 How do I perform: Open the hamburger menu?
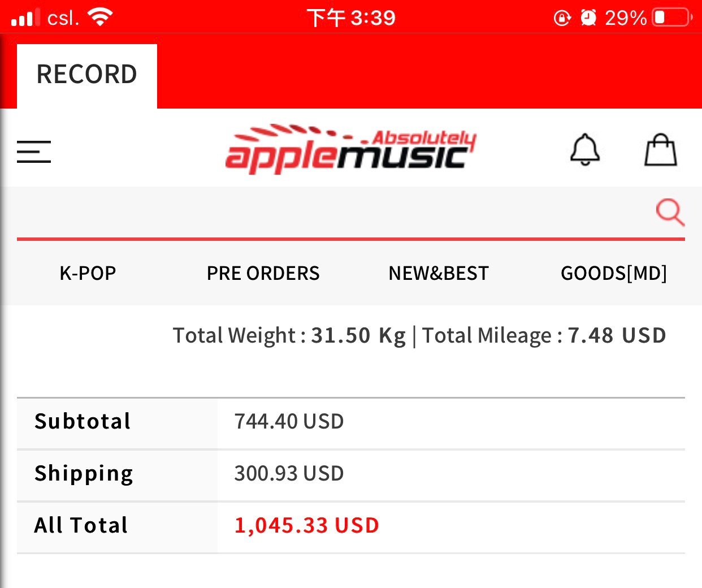[x=34, y=152]
